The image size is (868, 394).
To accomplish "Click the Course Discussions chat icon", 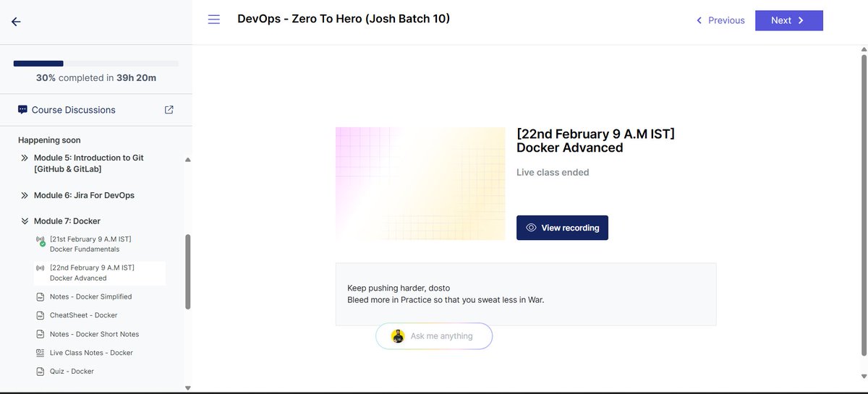I will (x=22, y=110).
